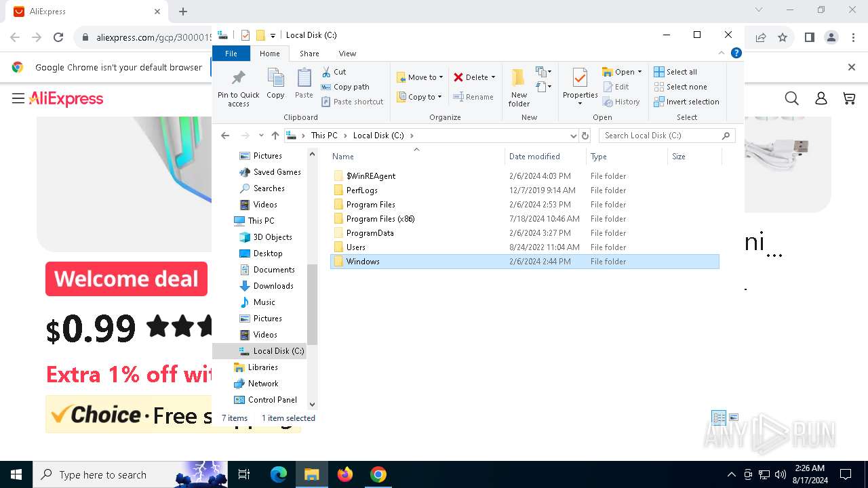Click the Rename button

[x=473, y=97]
